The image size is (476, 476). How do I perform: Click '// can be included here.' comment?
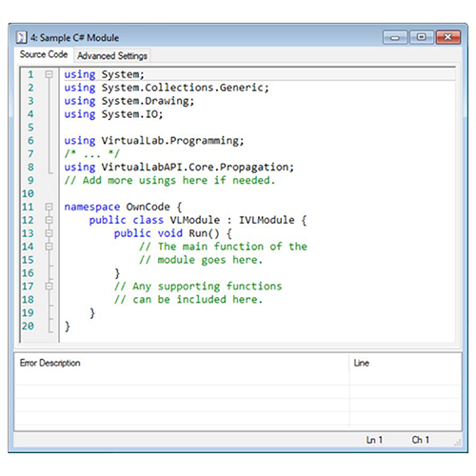coord(188,300)
